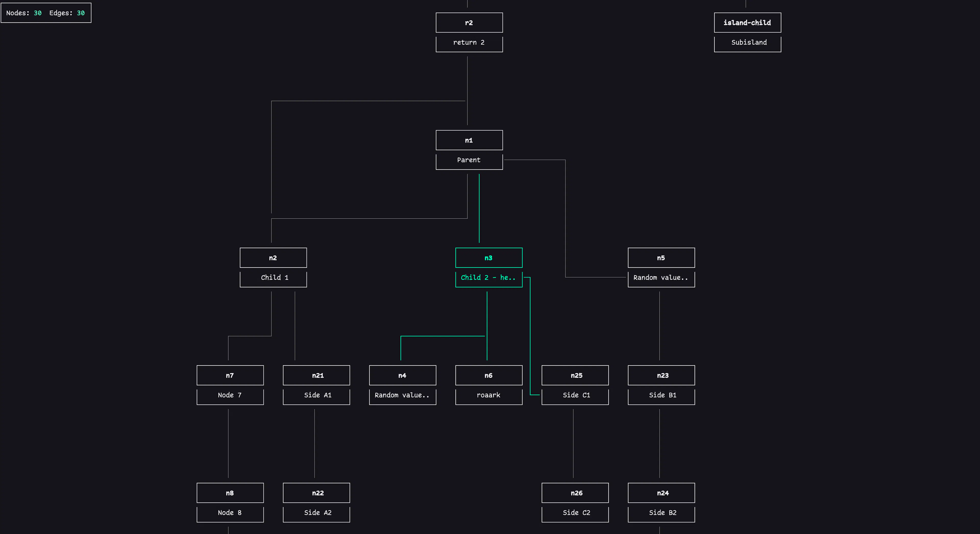Viewport: 980px width, 534px height.
Task: Select the island-child node header
Action: 748,23
